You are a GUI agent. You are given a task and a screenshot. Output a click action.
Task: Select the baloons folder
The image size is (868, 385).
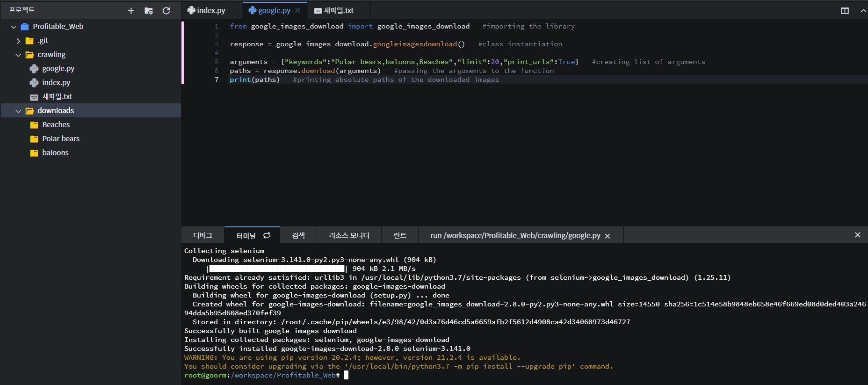click(55, 153)
